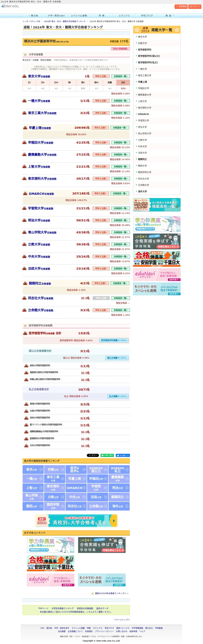Click 青山学院大学 tile in ranking grid
The image size is (203, 644).
33,497
